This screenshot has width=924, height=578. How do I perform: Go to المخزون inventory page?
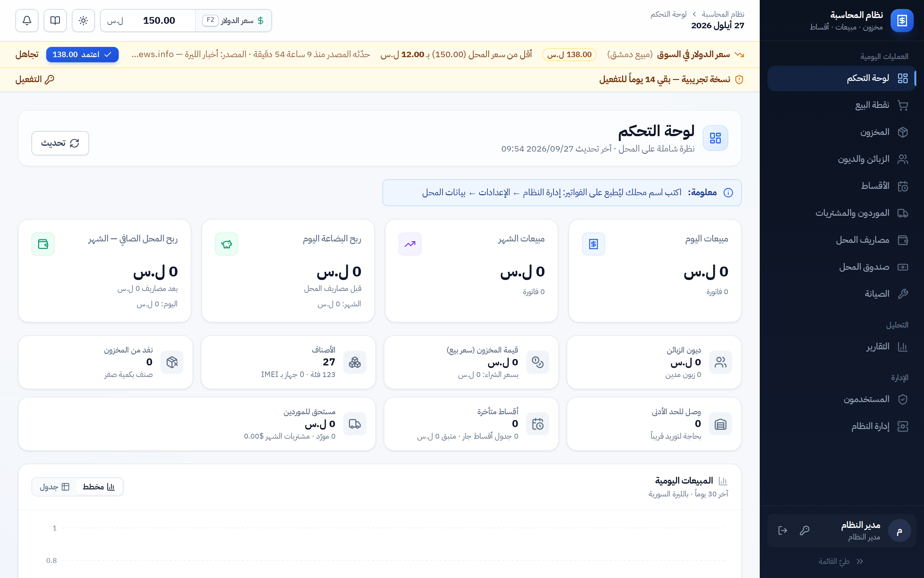pos(842,132)
